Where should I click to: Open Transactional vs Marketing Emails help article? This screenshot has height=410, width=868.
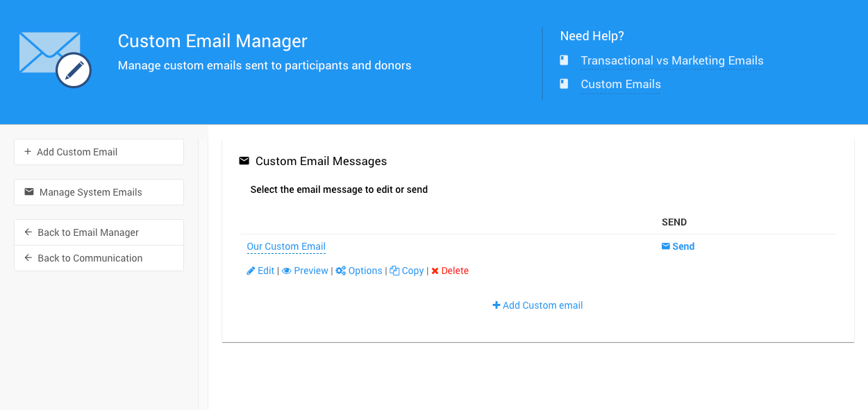[671, 61]
